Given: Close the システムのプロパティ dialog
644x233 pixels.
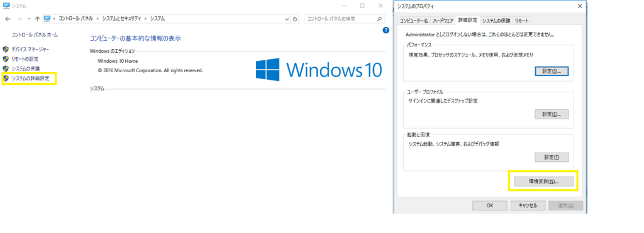Looking at the screenshot, I should [579, 6].
